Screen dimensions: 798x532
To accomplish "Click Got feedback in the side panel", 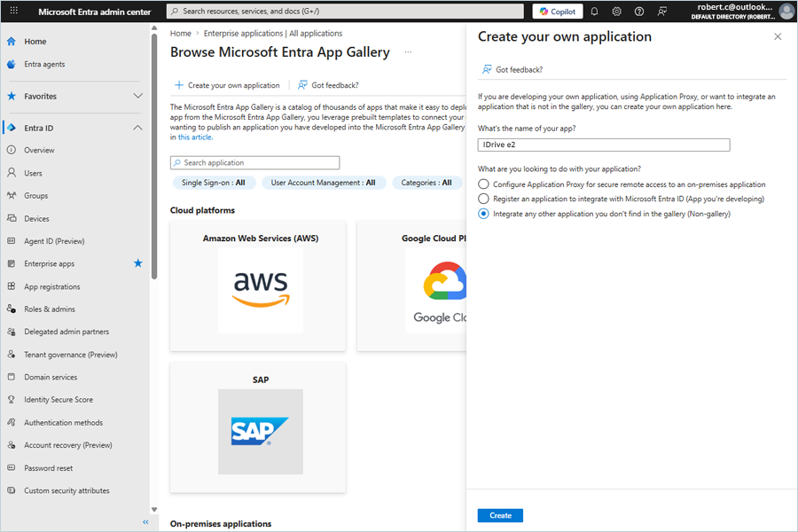I will (512, 69).
